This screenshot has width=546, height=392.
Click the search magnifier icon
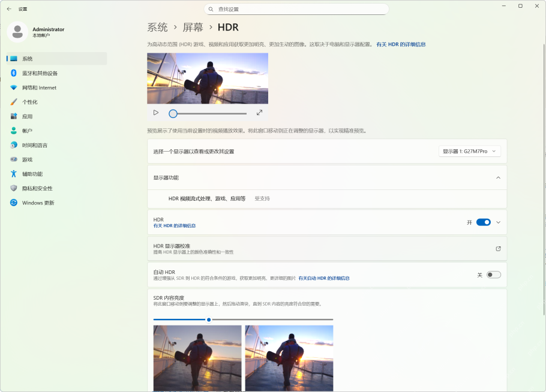point(211,9)
